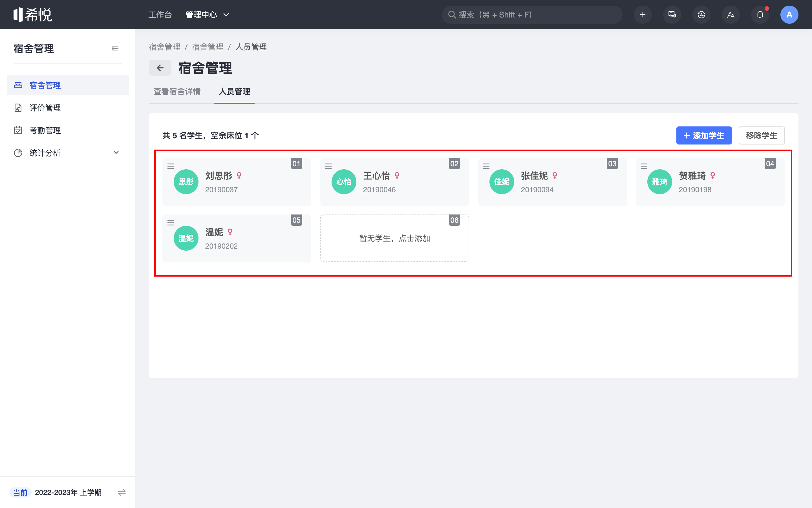Click the first 宿舍管理 breadcrumb

165,47
